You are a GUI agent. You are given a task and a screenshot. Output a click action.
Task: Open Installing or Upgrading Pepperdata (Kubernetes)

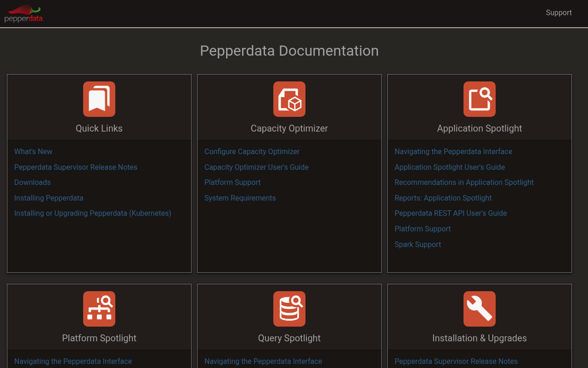[x=93, y=213]
